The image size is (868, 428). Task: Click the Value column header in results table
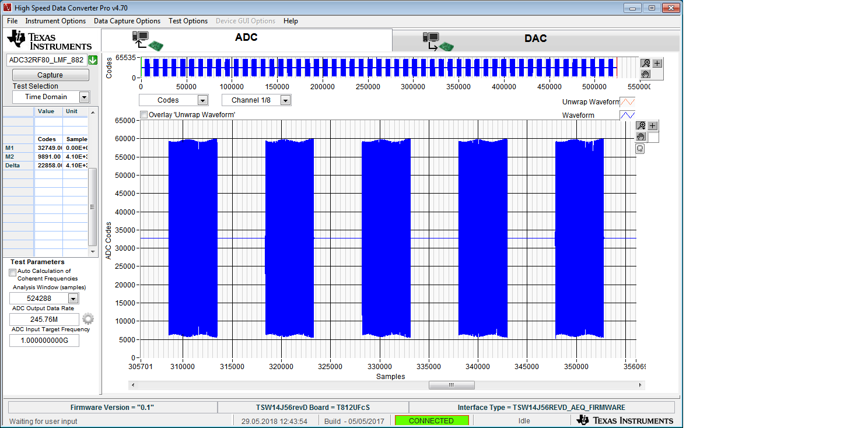tap(45, 111)
